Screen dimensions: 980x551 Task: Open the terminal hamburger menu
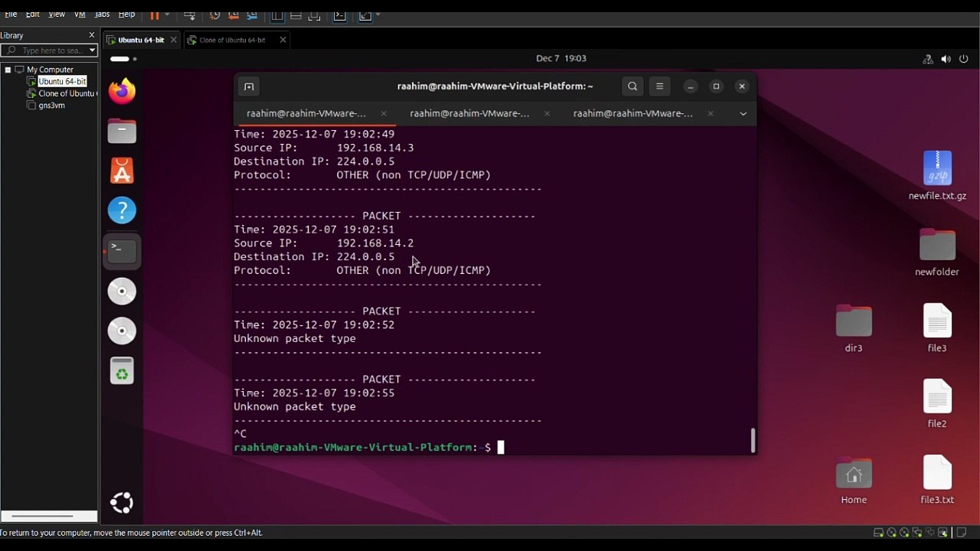click(x=660, y=86)
